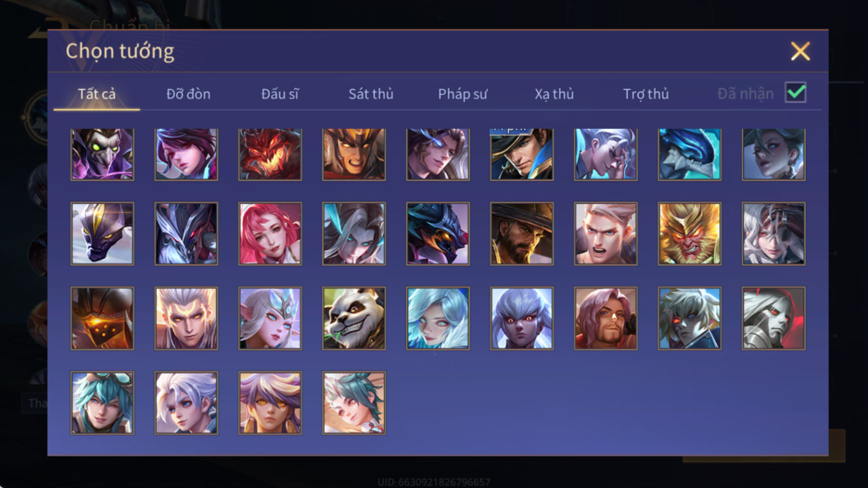Close the Chọn tướng dialog
The height and width of the screenshot is (488, 868).
(800, 52)
